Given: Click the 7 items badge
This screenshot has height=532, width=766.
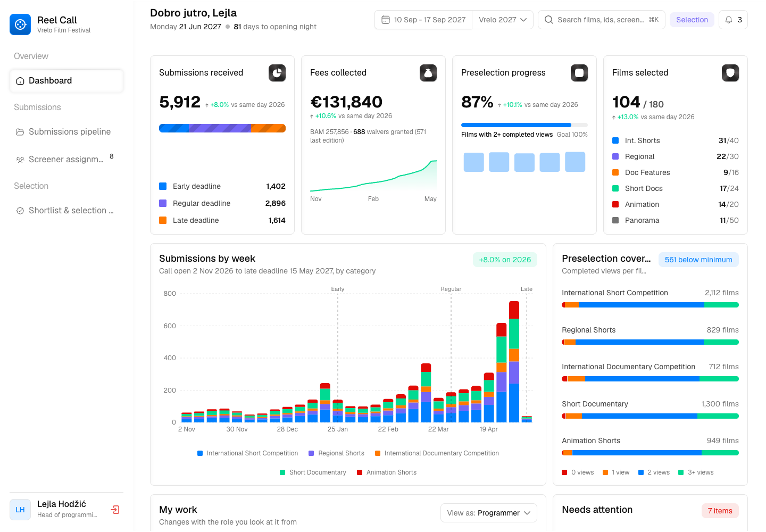Looking at the screenshot, I should point(720,511).
